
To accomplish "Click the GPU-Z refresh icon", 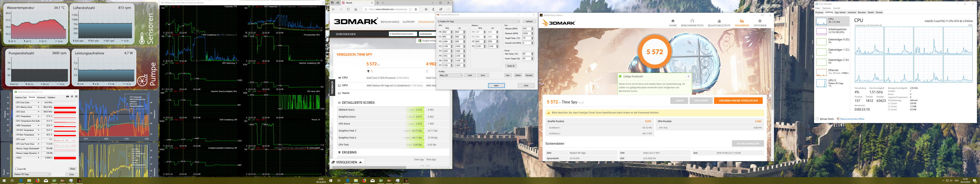I will pos(72,97).
